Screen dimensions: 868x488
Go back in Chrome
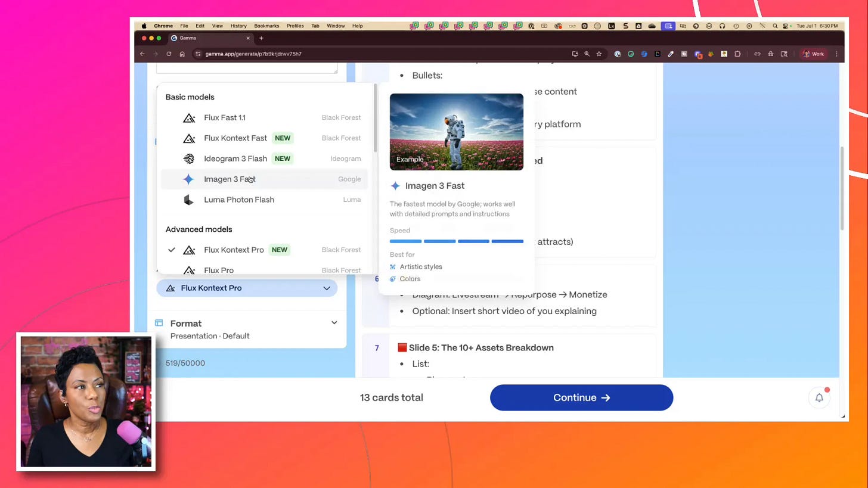click(142, 54)
